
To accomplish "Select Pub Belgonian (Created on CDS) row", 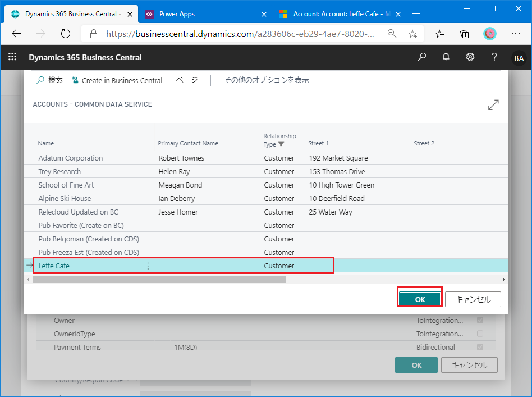I will (x=266, y=239).
